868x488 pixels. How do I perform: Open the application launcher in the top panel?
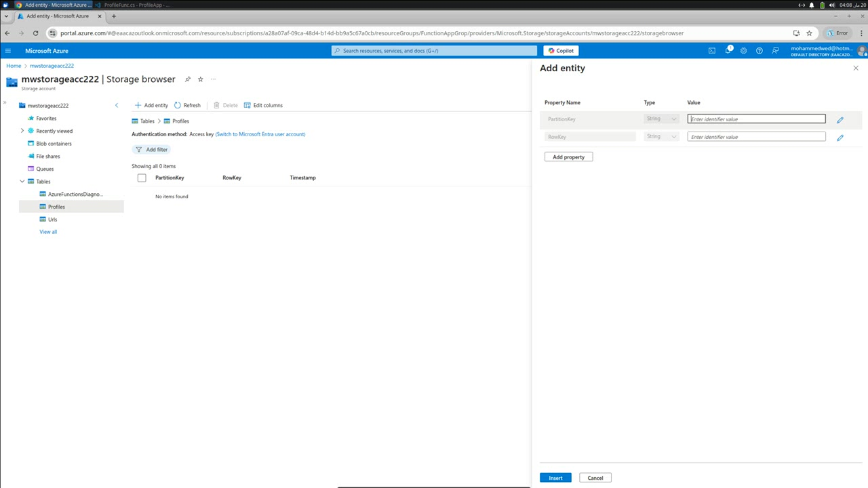pos(5,5)
